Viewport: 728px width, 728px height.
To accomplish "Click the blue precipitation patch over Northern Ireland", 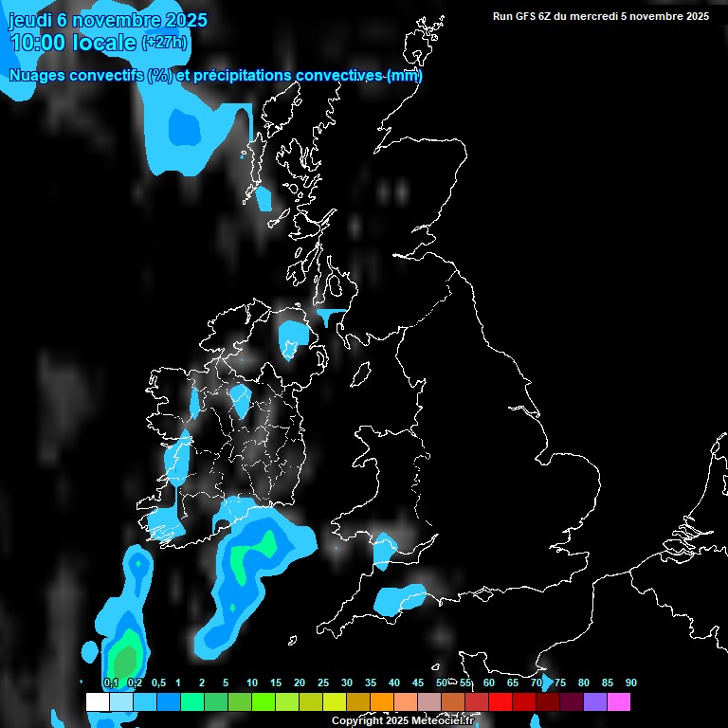I will click(293, 336).
